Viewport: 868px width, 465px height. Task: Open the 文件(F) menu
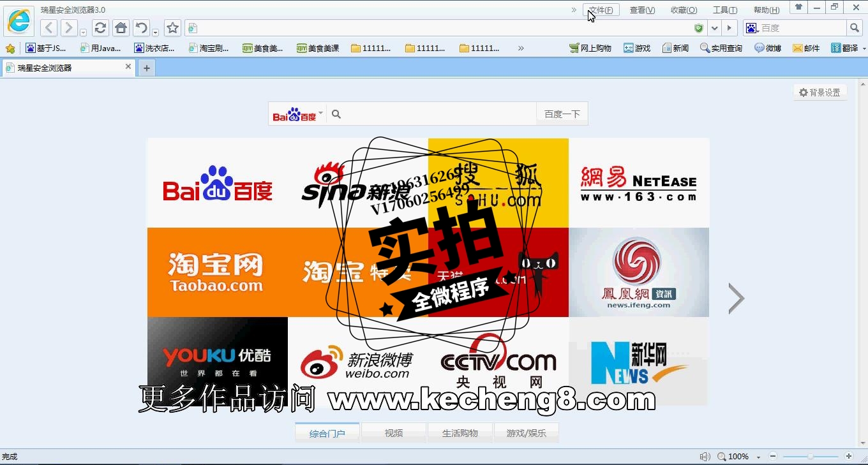[x=601, y=10]
